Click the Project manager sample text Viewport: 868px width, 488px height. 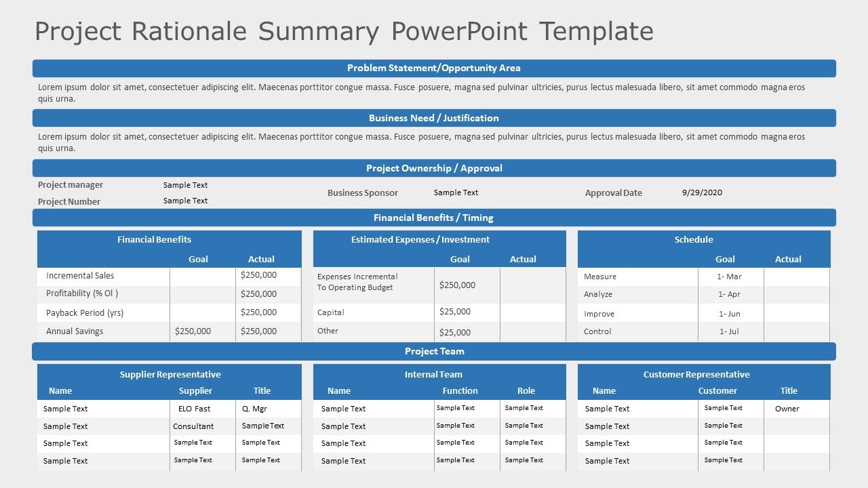[185, 185]
